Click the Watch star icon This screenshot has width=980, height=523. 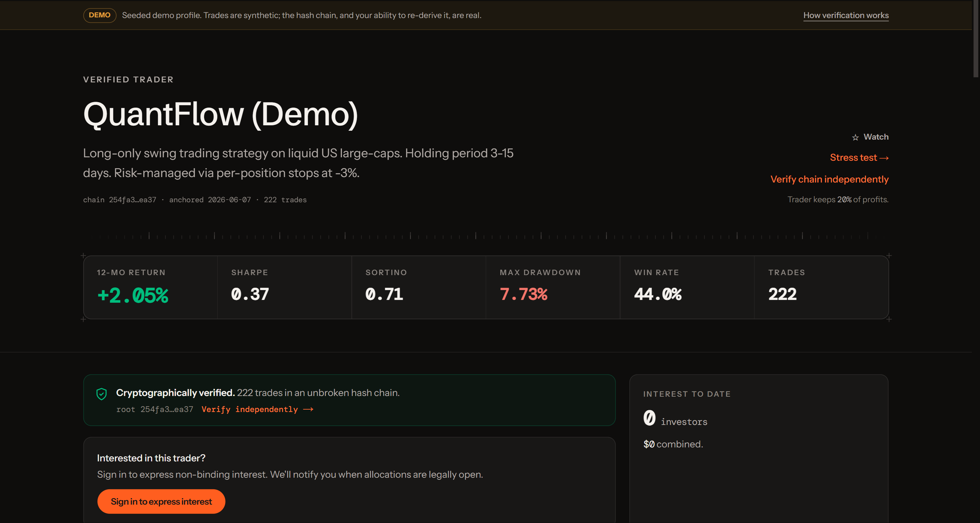coord(855,138)
